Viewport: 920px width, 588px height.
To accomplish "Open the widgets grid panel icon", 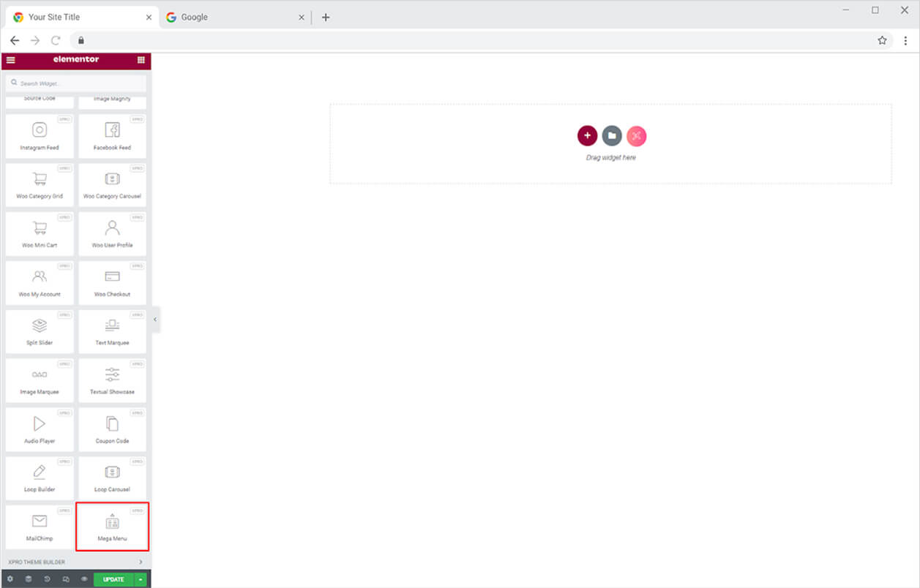I will click(141, 60).
